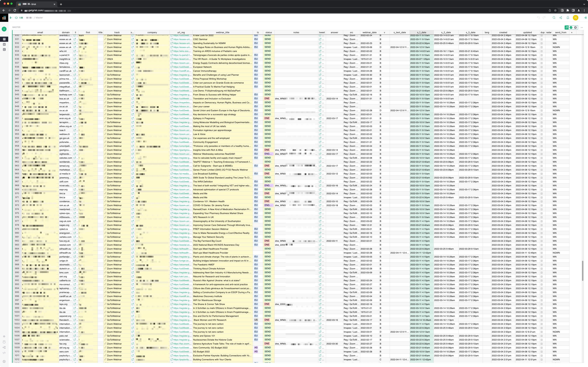Open page E in the sidebar
The height and width of the screenshot is (367, 588).
click(x=4, y=50)
